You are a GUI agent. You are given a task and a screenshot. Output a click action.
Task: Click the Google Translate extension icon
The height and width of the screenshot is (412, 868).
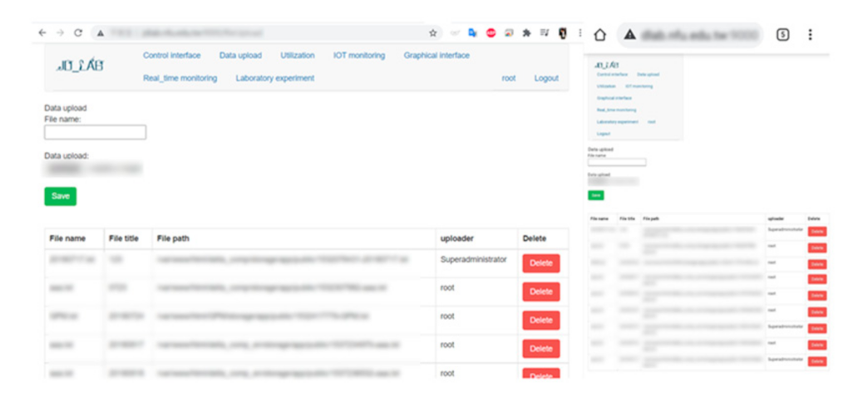(x=472, y=33)
